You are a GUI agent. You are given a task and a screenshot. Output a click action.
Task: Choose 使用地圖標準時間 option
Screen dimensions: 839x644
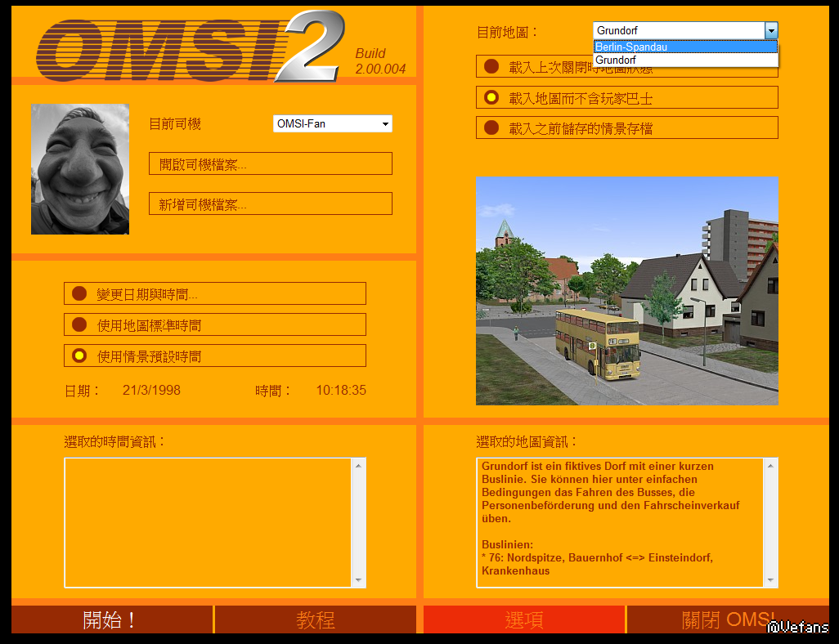214,324
